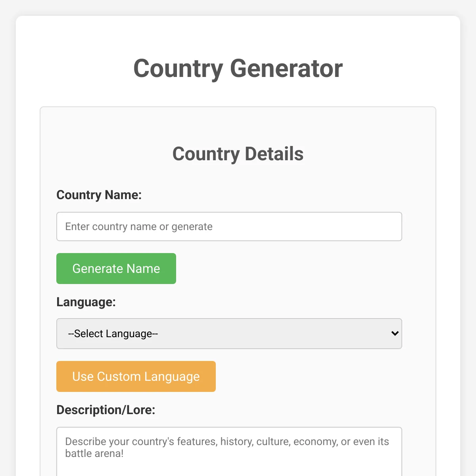Click the Description/Lore label
Viewport: 476px width, 476px height.
pos(106,410)
